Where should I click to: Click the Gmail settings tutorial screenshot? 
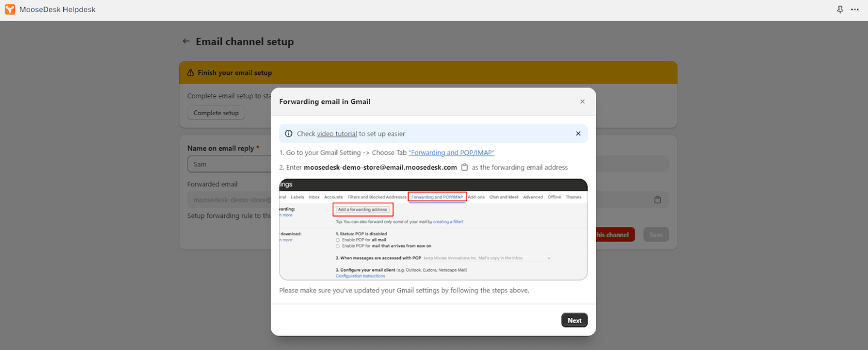tap(433, 229)
